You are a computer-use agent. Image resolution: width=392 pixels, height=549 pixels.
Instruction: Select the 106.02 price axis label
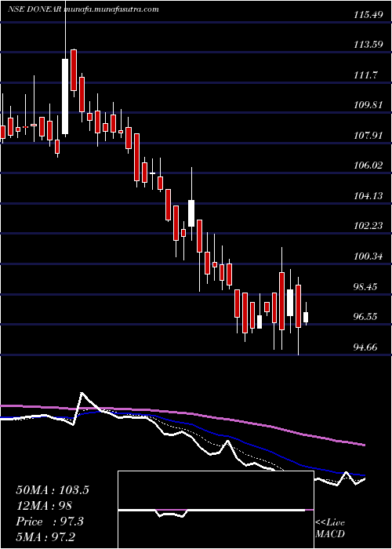click(x=368, y=165)
